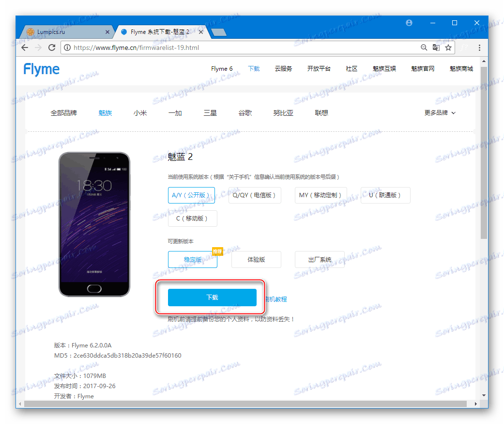
Task: Select the 稳定版 firmware option
Action: point(193,260)
